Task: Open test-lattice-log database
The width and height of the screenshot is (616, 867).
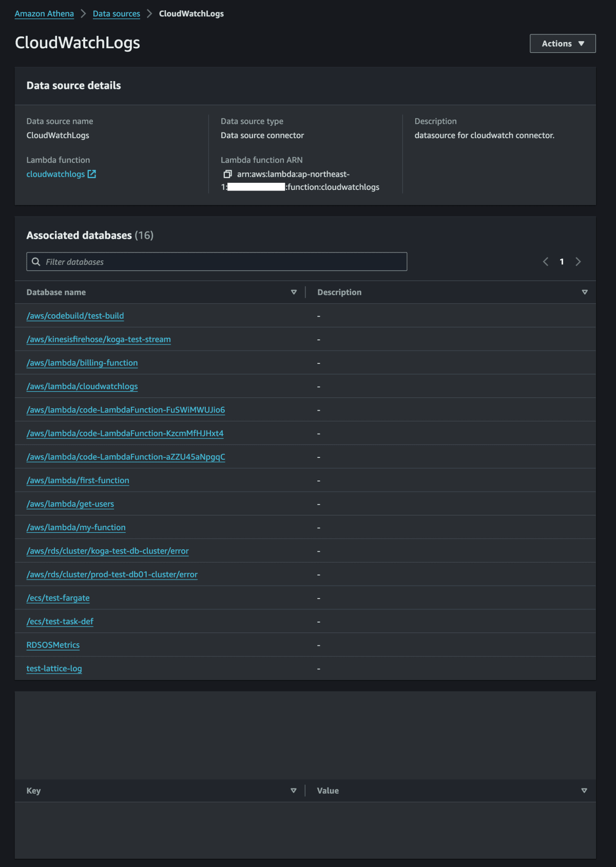Action: [x=54, y=668]
